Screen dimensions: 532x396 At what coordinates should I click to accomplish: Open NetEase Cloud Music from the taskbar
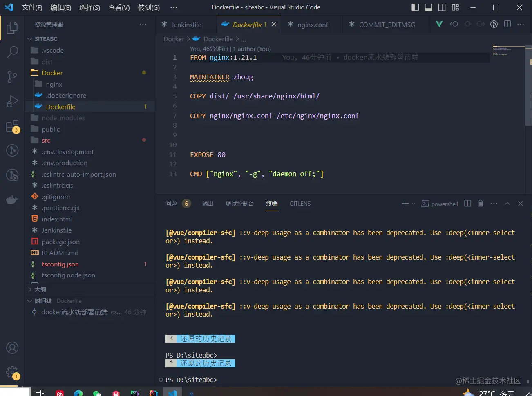point(60,393)
